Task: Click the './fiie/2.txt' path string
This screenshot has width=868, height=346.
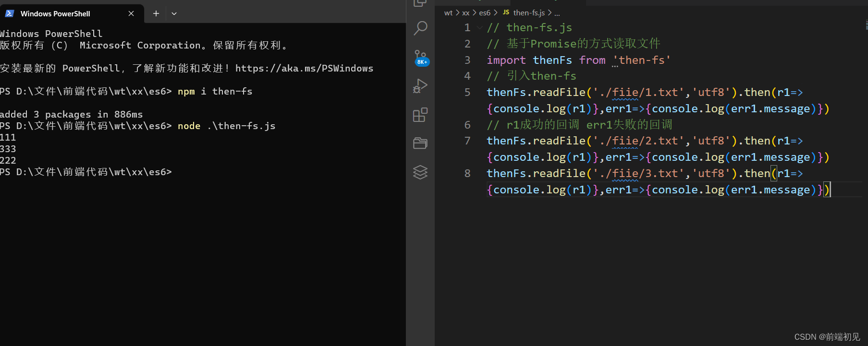Action: coord(638,141)
